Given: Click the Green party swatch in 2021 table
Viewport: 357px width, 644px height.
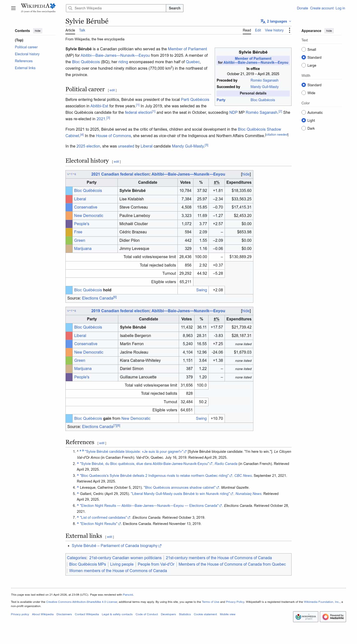Looking at the screenshot, I should tap(69, 240).
